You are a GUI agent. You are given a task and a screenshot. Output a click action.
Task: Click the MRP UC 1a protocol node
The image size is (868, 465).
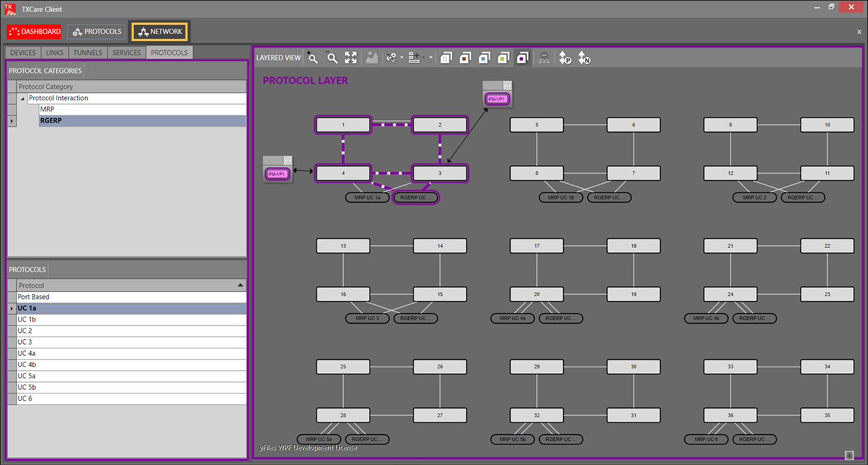tap(368, 198)
